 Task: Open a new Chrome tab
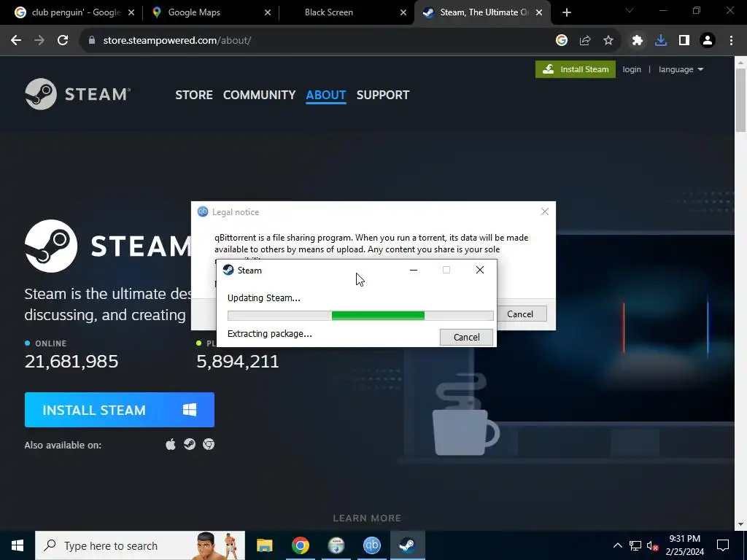[x=566, y=12]
